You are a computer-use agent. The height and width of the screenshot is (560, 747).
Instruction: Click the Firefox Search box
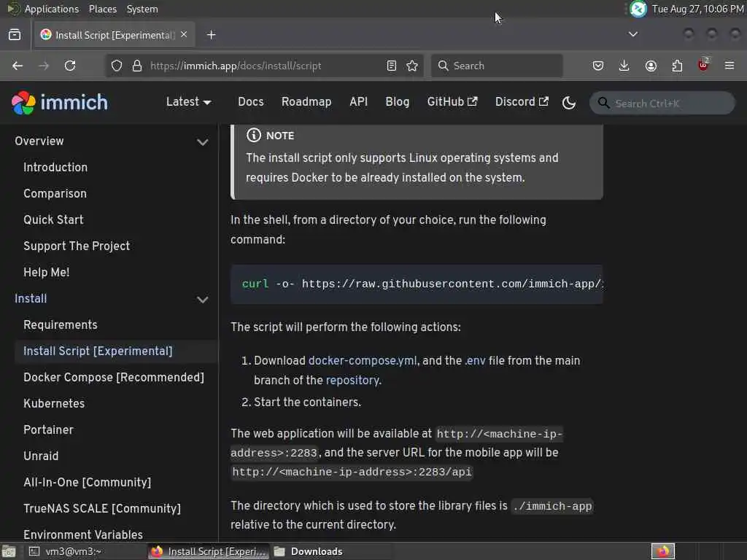(x=497, y=66)
